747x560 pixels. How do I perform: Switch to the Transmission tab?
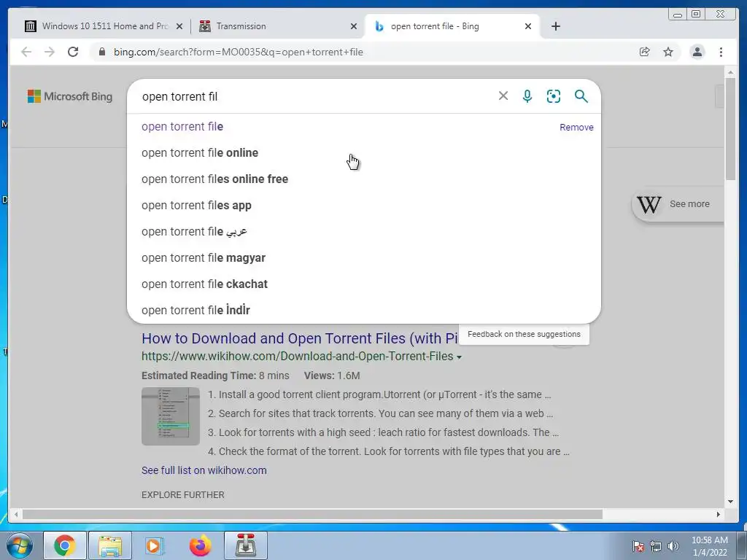[x=278, y=26]
